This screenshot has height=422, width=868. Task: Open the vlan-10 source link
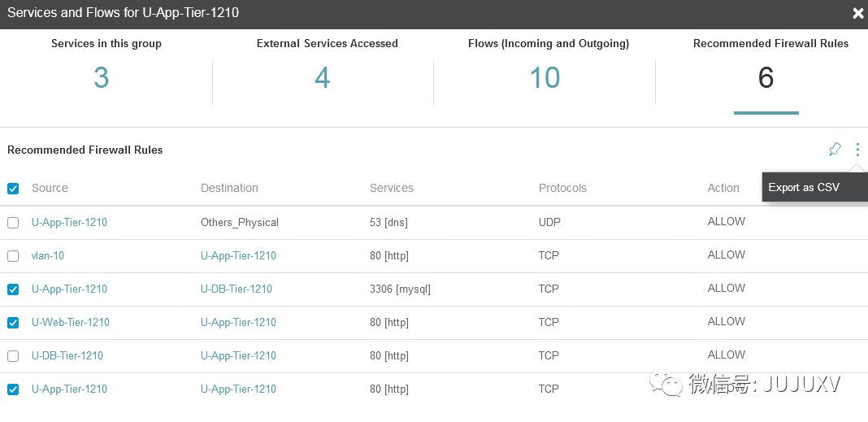click(x=48, y=255)
